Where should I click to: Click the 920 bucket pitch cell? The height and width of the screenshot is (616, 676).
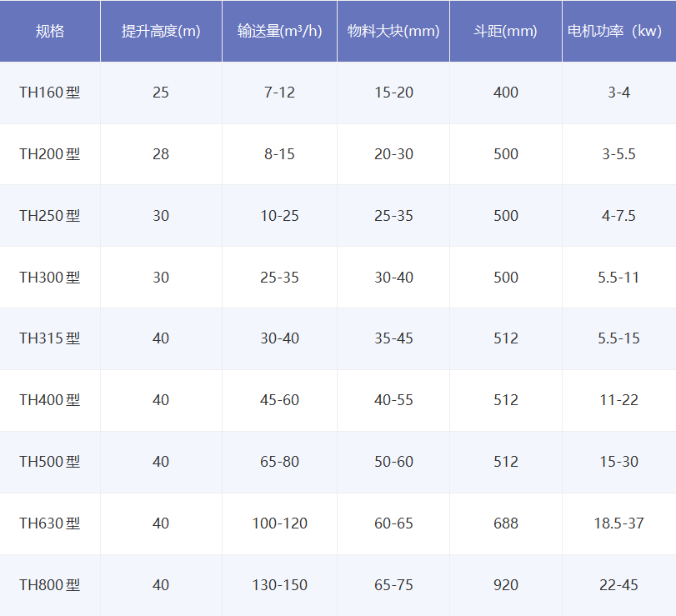505,585
